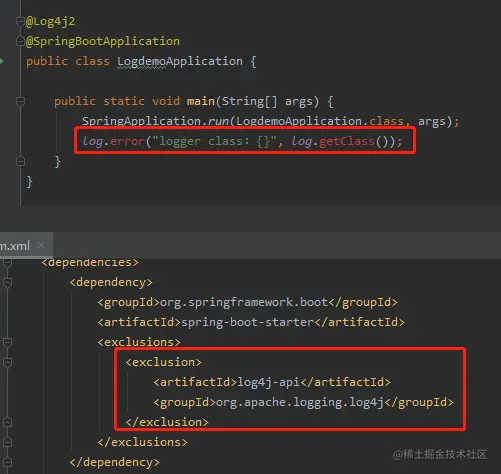Screen dimensions: 501x474
Task: Click fold-end marker beside </dependency> tag
Action: [7, 462]
